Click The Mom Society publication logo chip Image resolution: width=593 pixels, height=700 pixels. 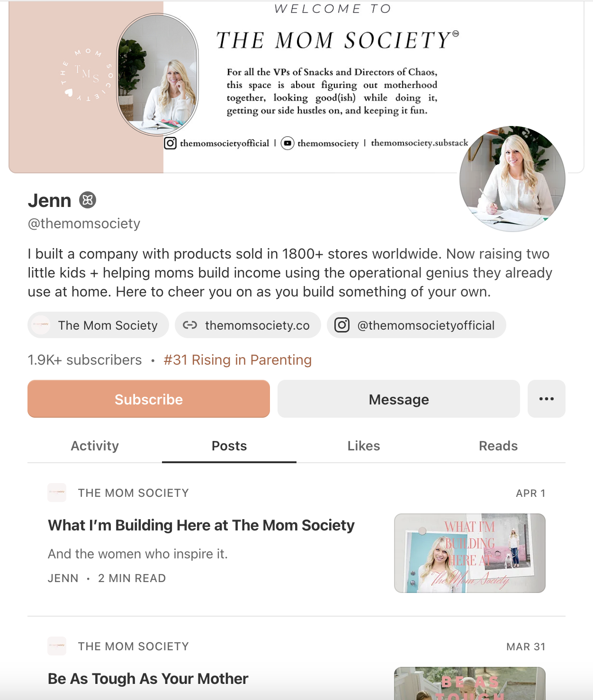pyautogui.click(x=41, y=325)
